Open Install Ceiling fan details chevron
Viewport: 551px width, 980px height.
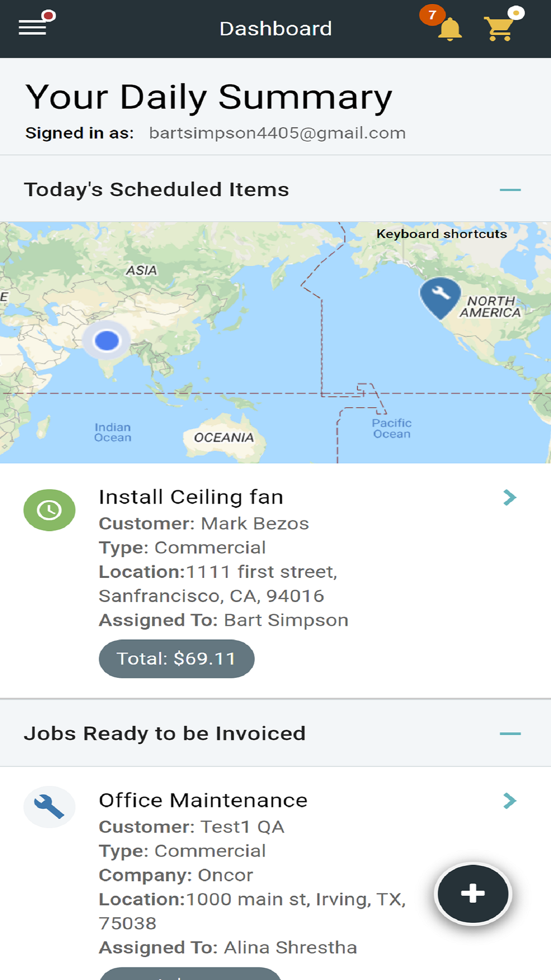click(509, 497)
